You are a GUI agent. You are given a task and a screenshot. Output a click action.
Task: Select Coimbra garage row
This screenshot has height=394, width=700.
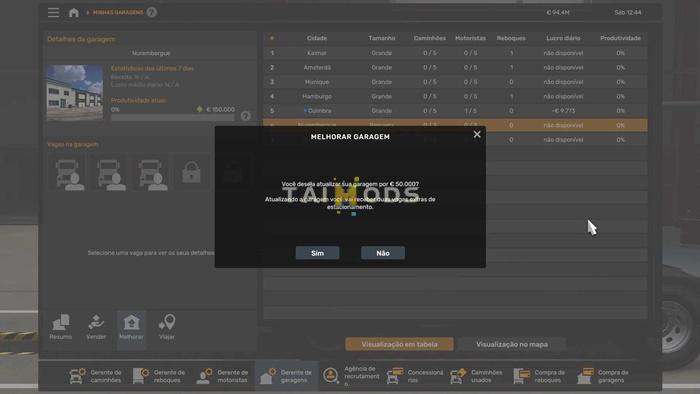[455, 111]
